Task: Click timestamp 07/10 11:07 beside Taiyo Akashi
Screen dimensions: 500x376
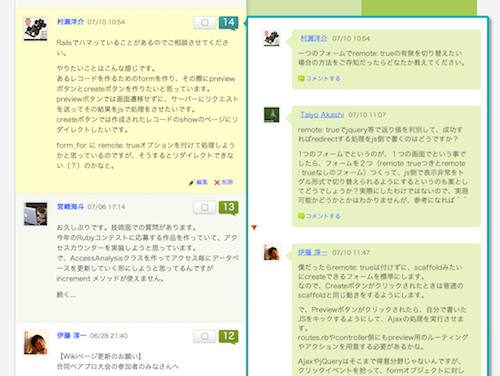Action: point(367,115)
